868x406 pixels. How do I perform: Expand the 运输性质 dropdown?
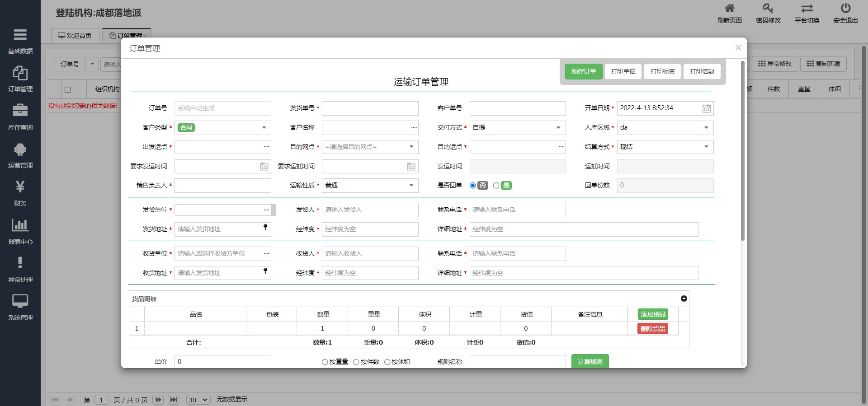(x=411, y=186)
